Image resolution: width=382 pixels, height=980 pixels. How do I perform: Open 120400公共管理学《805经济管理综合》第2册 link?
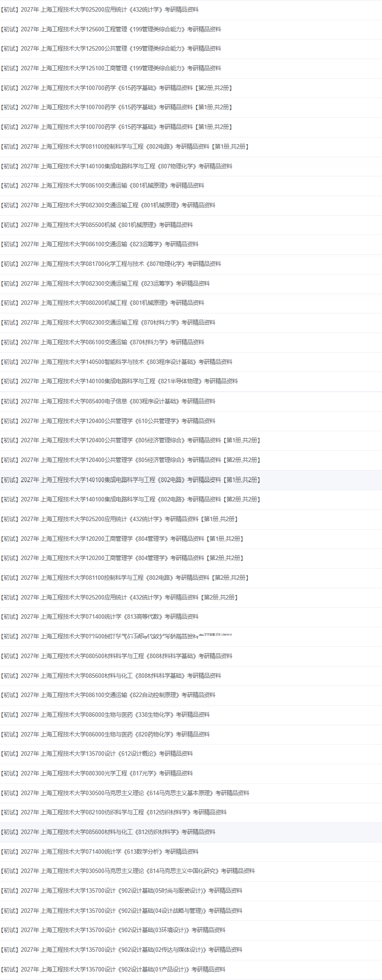coord(130,460)
